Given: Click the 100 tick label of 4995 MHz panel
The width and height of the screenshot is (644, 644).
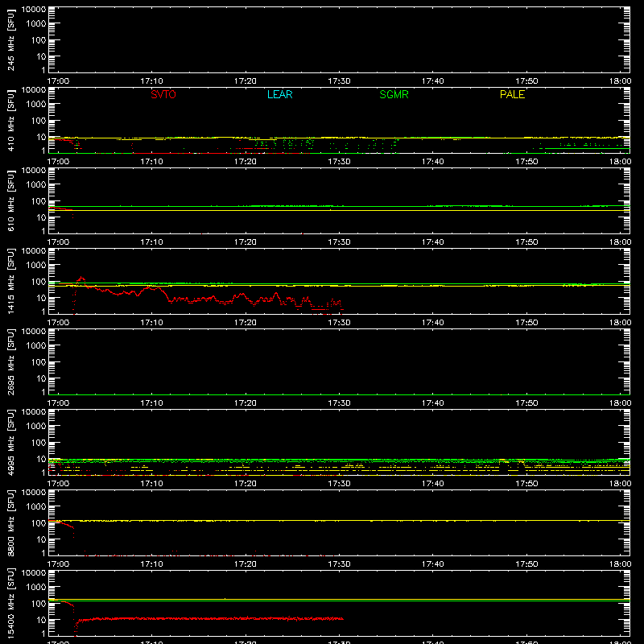Looking at the screenshot, I should (x=39, y=443).
